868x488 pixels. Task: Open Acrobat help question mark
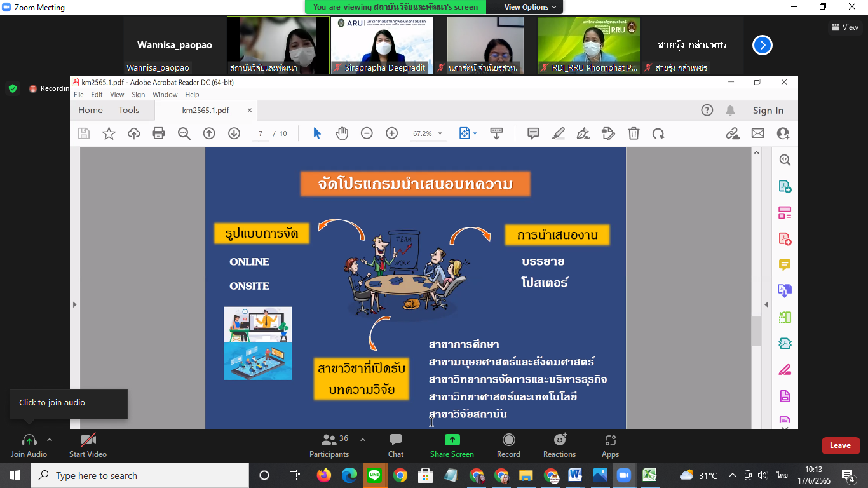tap(707, 110)
